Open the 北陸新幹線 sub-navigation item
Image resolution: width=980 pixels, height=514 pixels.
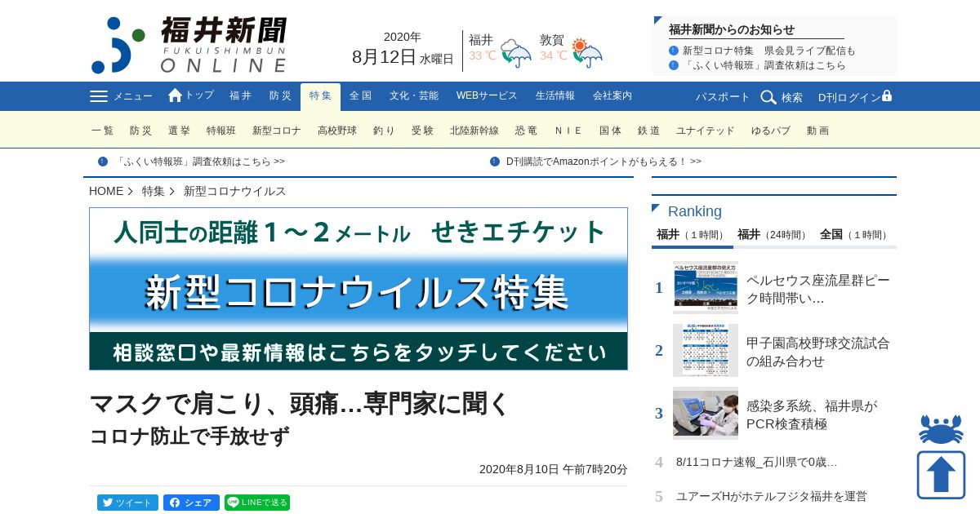tap(474, 131)
